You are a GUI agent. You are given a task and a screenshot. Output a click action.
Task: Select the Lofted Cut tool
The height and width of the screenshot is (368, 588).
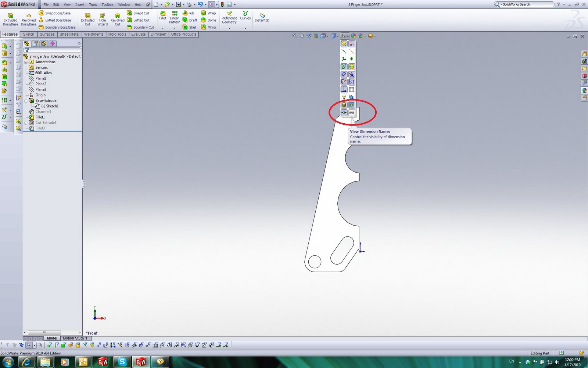click(138, 20)
